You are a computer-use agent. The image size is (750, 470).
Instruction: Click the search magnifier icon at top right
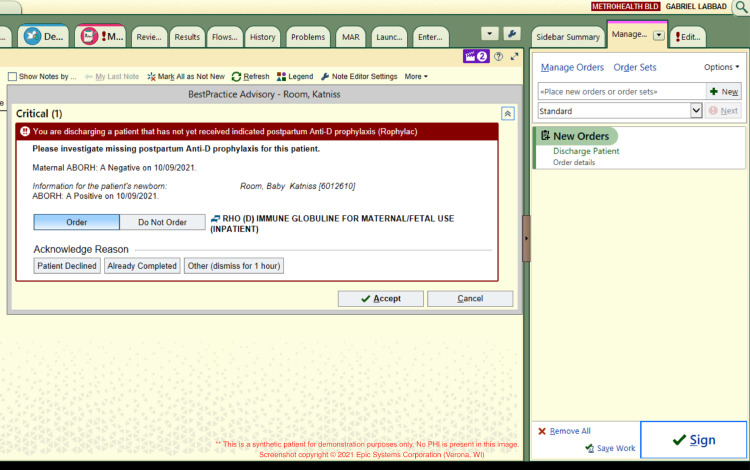(x=740, y=7)
